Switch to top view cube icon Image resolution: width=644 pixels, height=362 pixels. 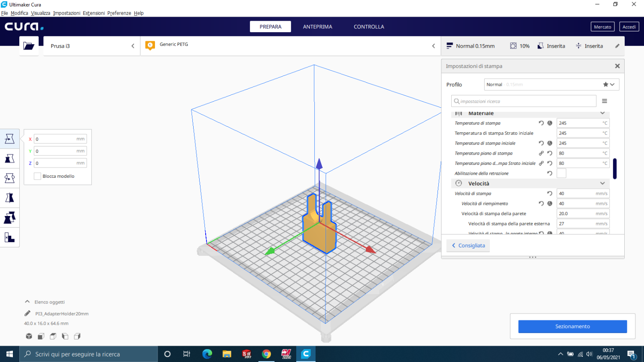(53, 336)
